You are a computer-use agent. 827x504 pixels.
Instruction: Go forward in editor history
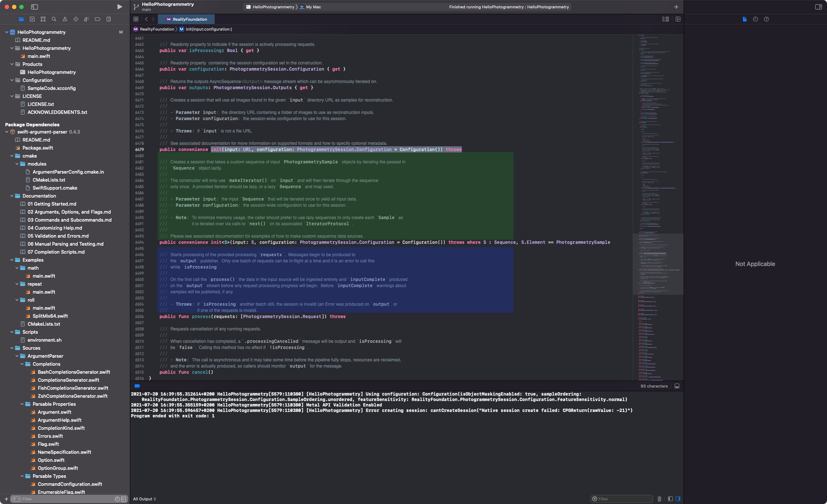pyautogui.click(x=153, y=19)
